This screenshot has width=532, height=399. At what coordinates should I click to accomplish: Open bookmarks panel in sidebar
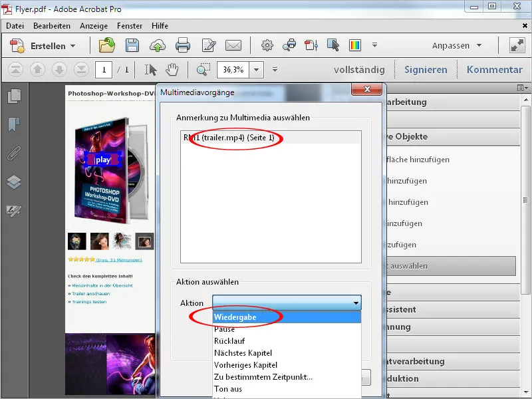(13, 124)
